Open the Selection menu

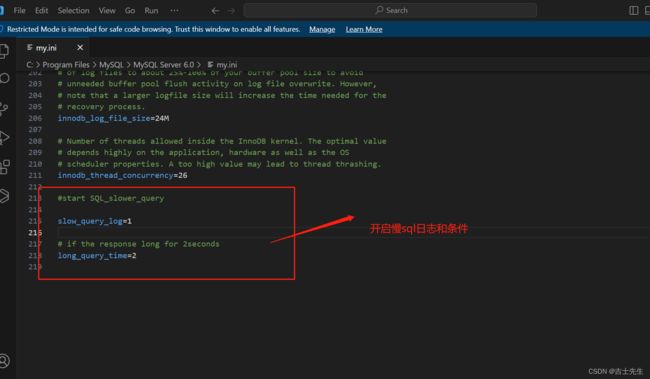[73, 10]
